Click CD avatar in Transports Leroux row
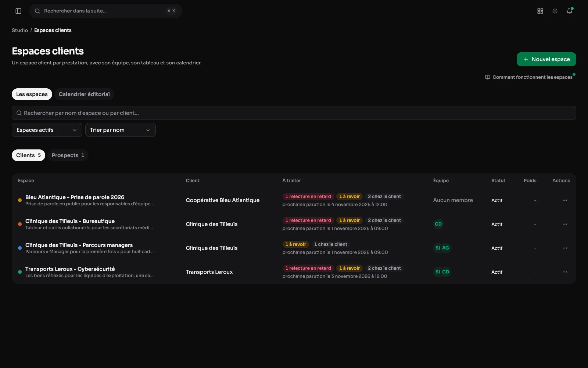The width and height of the screenshot is (588, 368). click(446, 272)
